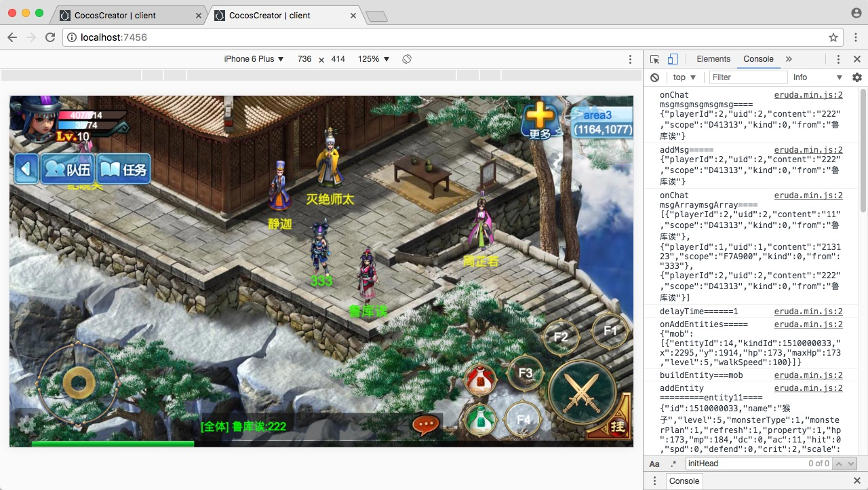868x490 pixels.
Task: Open the 125% zoom dropdown
Action: coord(374,59)
